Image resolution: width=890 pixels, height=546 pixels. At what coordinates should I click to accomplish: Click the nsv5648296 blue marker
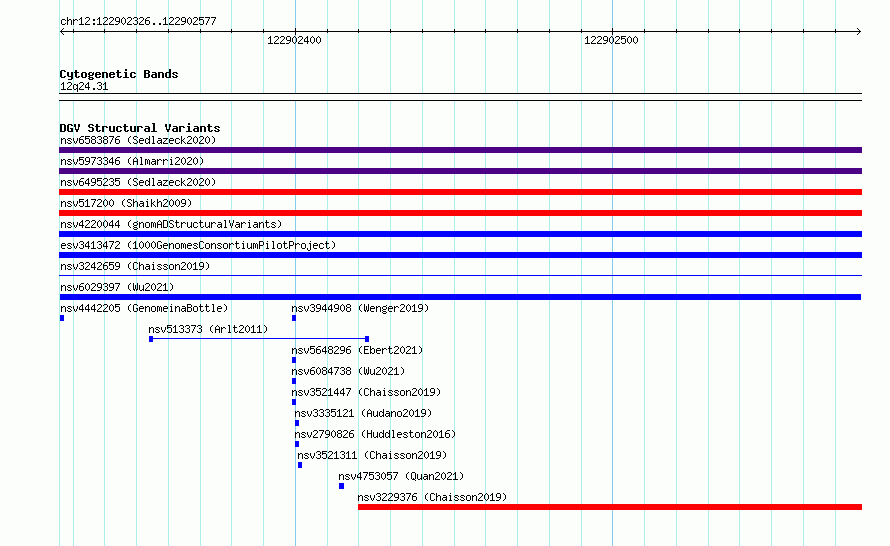point(294,360)
